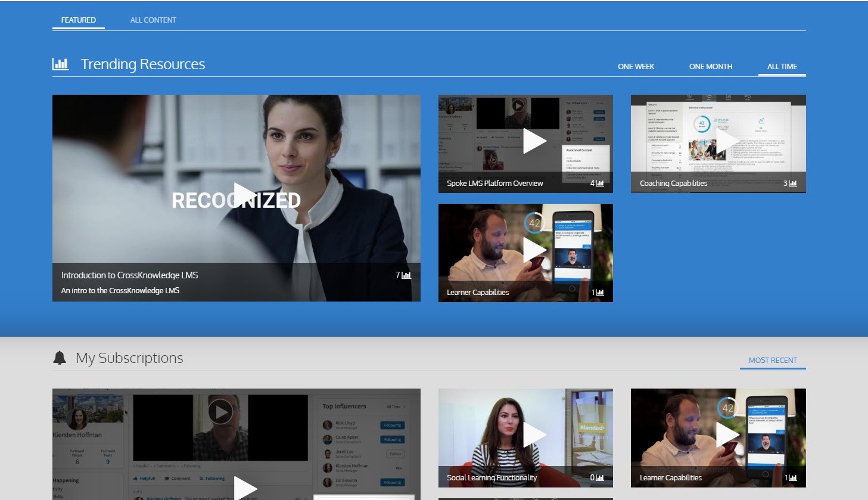Switch to the All Content tab

tap(153, 20)
